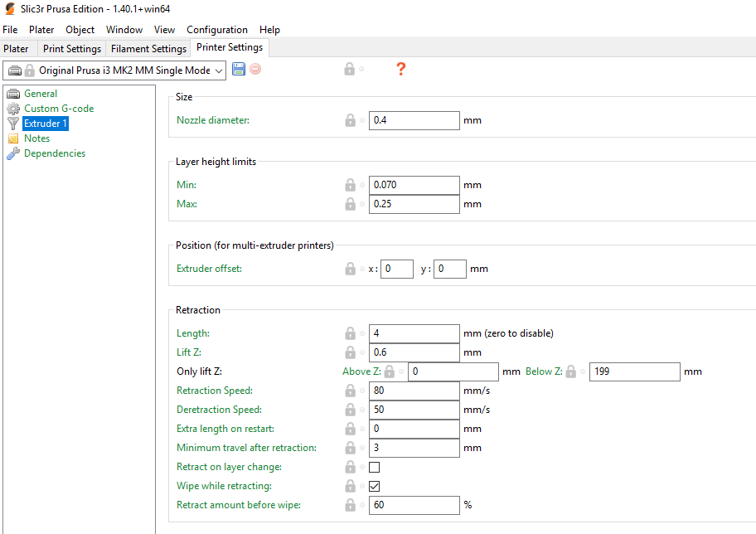Click the red question mark help icon
Viewport: 756px width, 534px height.
tap(400, 70)
